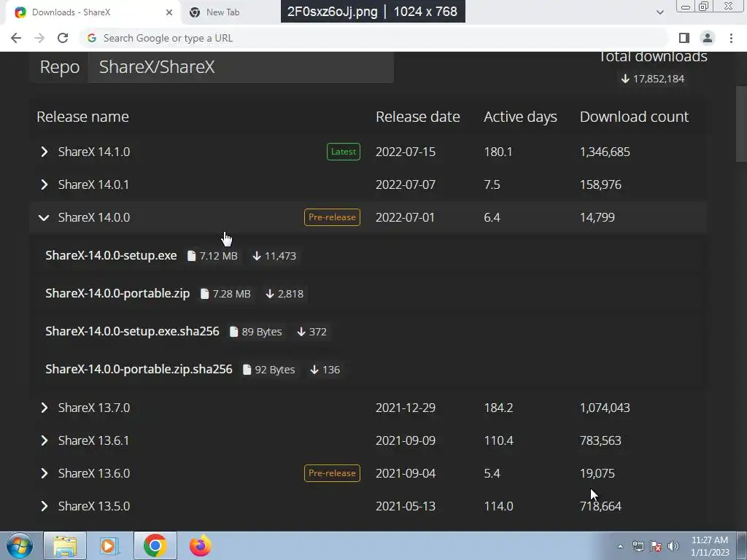Click the download arrow icon beside 136

click(314, 370)
